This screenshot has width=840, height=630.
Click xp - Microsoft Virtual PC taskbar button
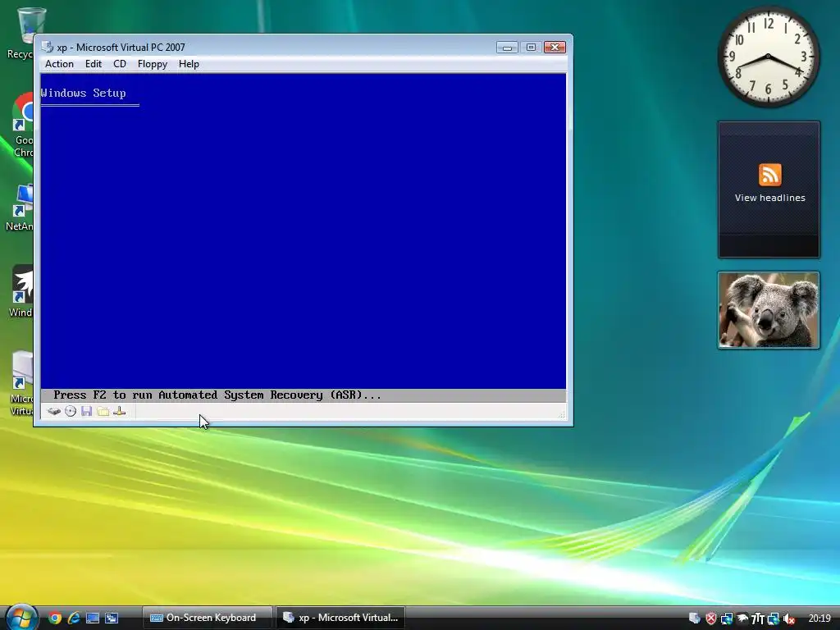point(340,618)
